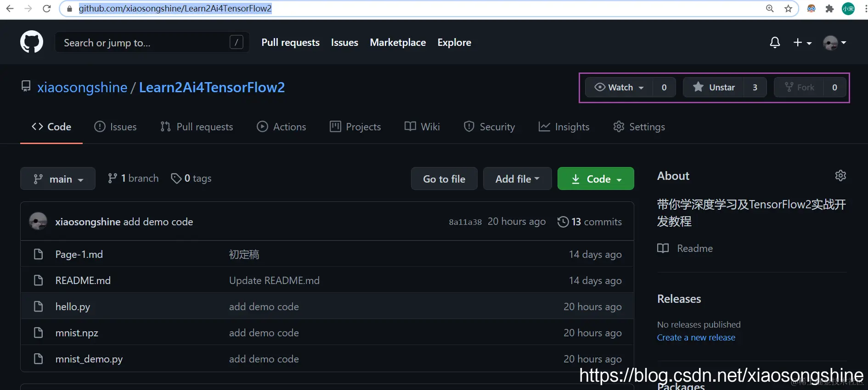Open the Wiki tab
The width and height of the screenshot is (868, 390).
click(x=422, y=127)
